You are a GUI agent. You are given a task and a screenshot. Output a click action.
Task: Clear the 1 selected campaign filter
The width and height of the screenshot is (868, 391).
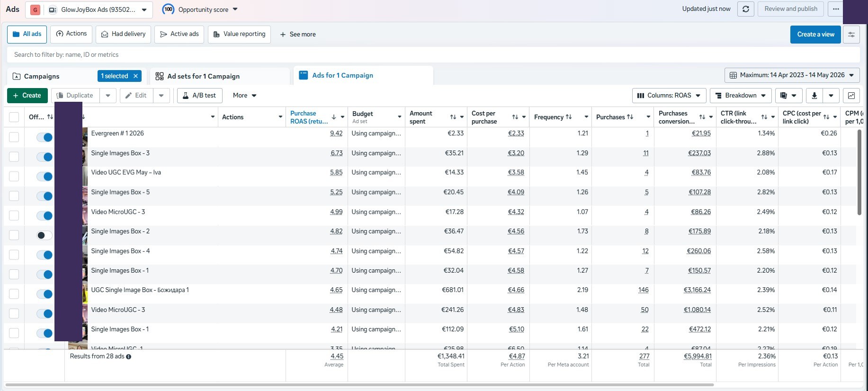click(136, 76)
